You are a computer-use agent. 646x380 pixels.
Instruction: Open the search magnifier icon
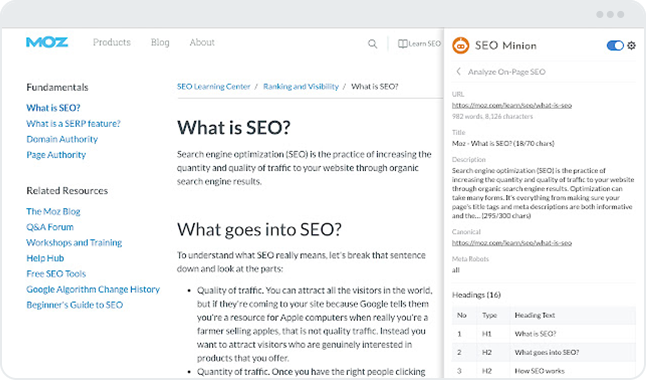point(372,43)
